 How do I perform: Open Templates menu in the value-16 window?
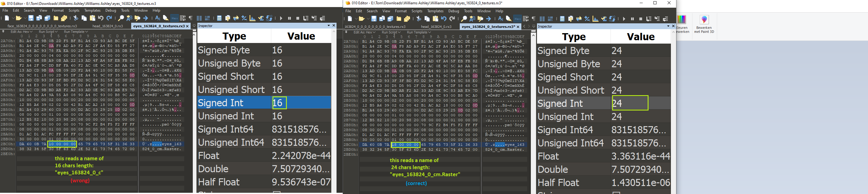pyautogui.click(x=92, y=10)
